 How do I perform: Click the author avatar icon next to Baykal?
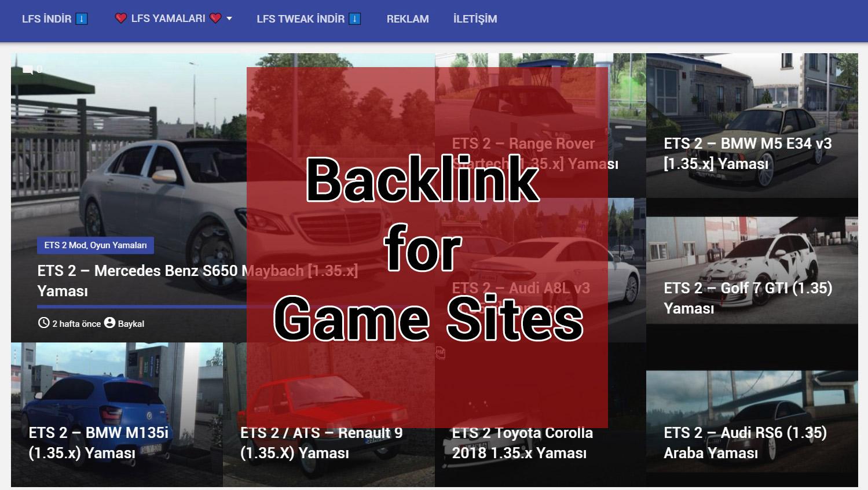109,323
